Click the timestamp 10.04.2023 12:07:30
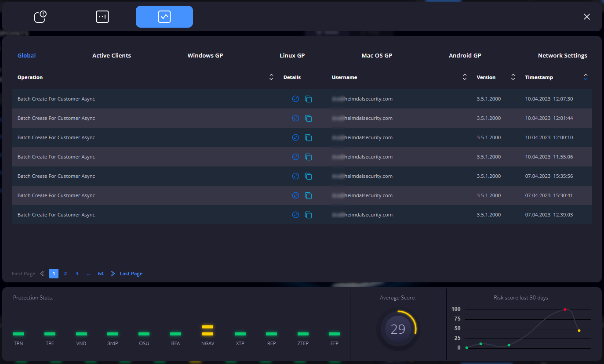Image resolution: width=604 pixels, height=364 pixels. coord(549,99)
